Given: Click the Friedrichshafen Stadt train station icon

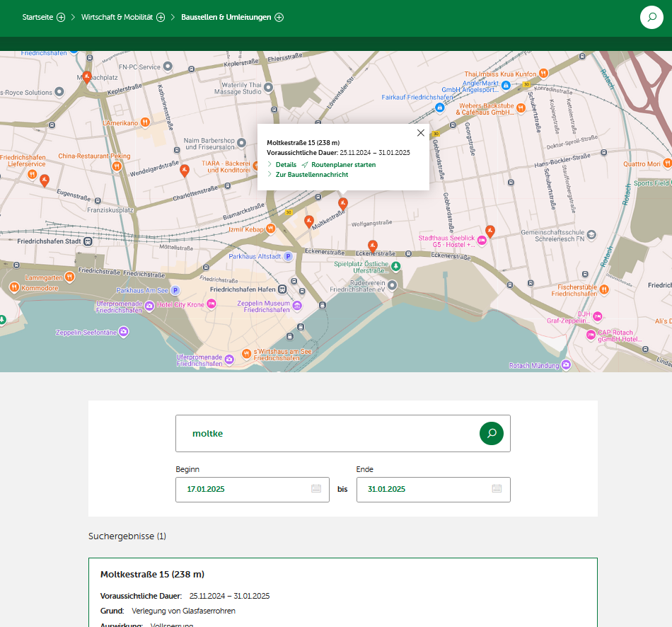Looking at the screenshot, I should point(88,241).
